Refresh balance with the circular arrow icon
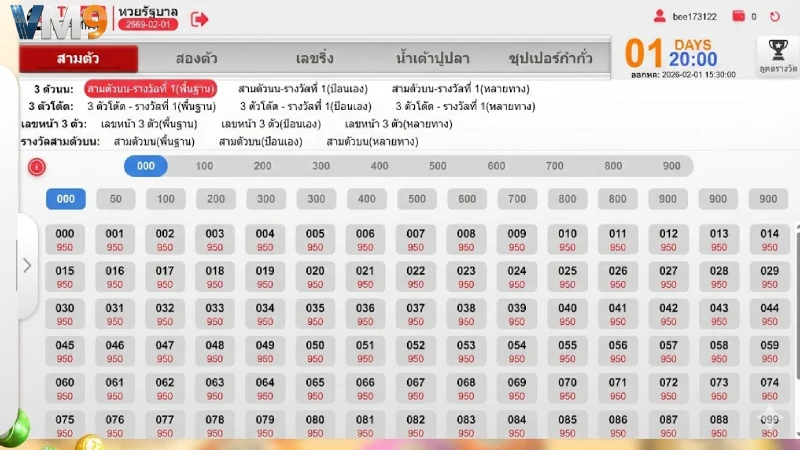This screenshot has height=450, width=800. pos(774,16)
